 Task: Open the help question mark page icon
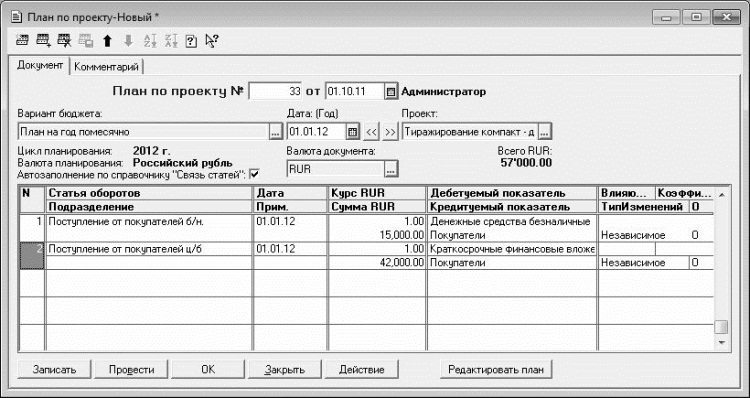pos(191,42)
